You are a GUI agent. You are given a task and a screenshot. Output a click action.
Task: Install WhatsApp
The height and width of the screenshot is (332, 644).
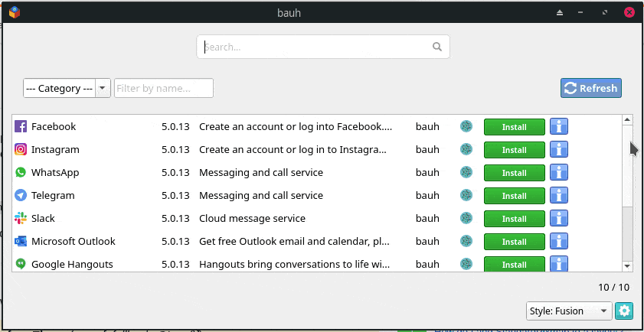tap(515, 173)
